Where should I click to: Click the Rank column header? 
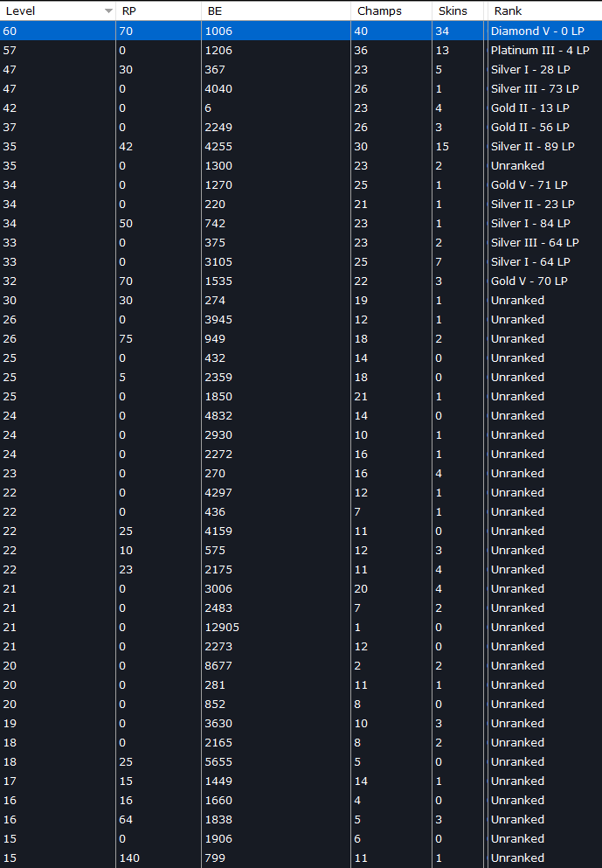(x=545, y=10)
